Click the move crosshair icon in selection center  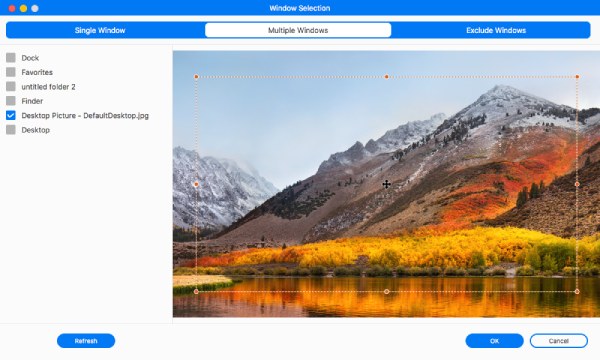pos(386,184)
